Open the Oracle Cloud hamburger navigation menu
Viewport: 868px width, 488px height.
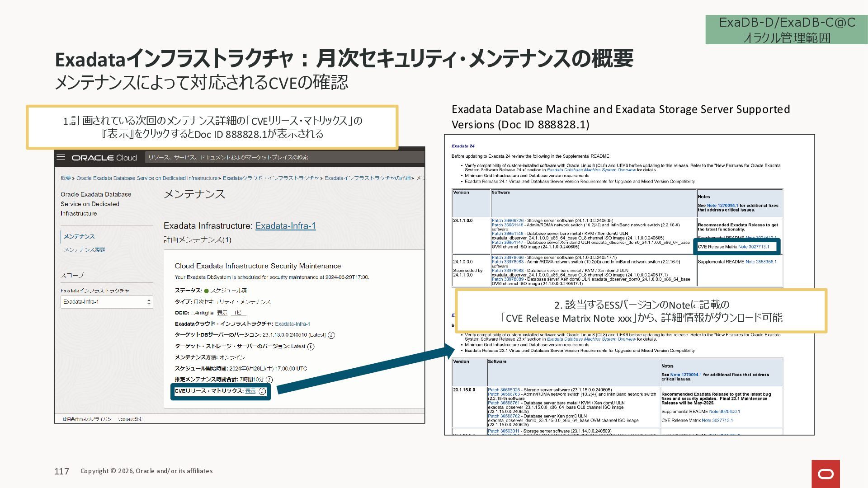point(61,157)
